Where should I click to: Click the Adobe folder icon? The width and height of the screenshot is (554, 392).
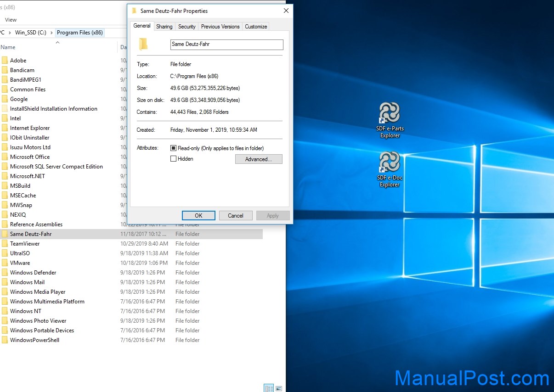(x=5, y=61)
